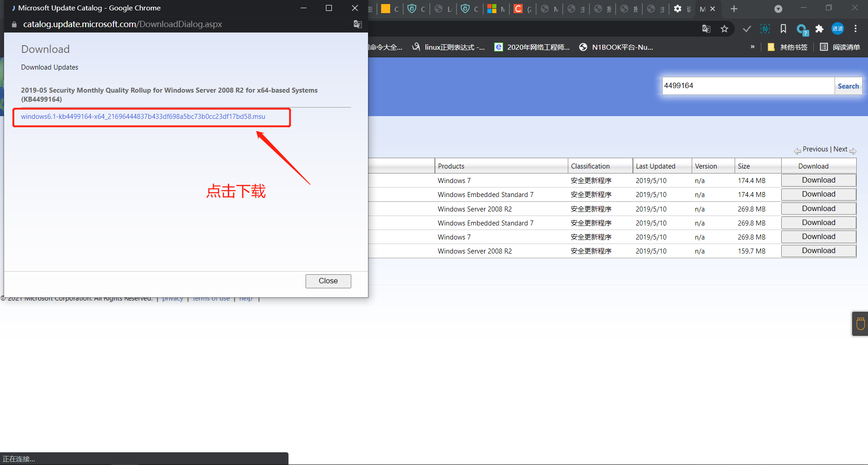Open the Chrome profile avatar
This screenshot has height=465, width=868.
point(838,28)
